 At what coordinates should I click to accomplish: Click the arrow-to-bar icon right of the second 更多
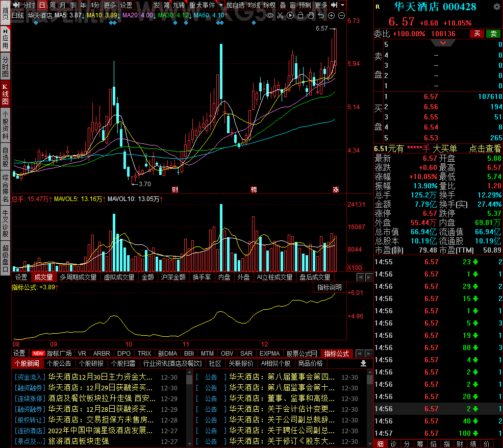pos(334,5)
